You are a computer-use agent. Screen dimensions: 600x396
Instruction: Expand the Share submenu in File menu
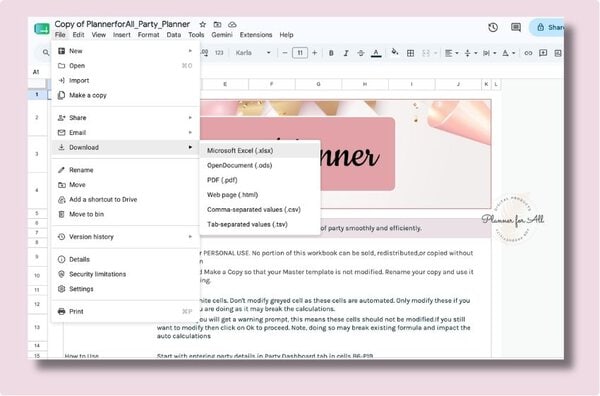pos(125,118)
